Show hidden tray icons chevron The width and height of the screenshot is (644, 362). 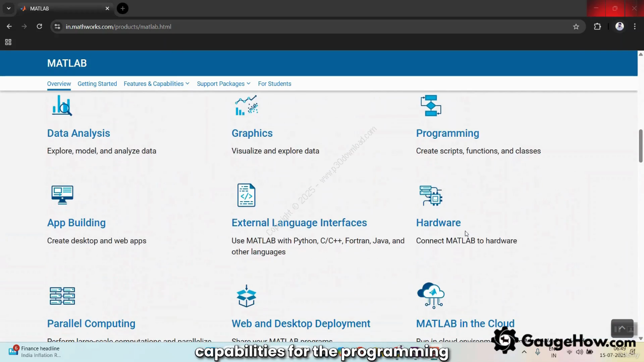(524, 352)
